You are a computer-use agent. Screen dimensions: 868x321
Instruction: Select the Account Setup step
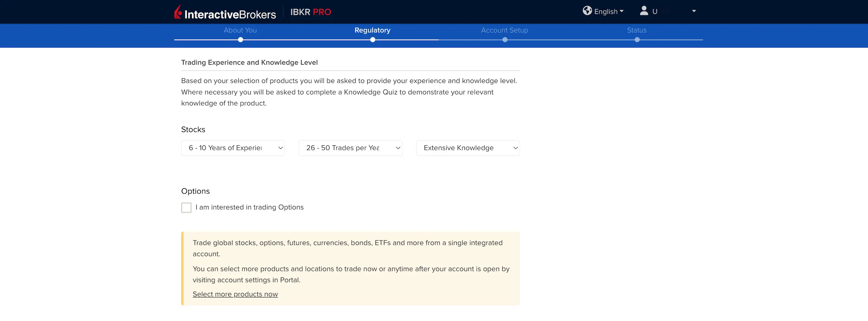coord(505,30)
